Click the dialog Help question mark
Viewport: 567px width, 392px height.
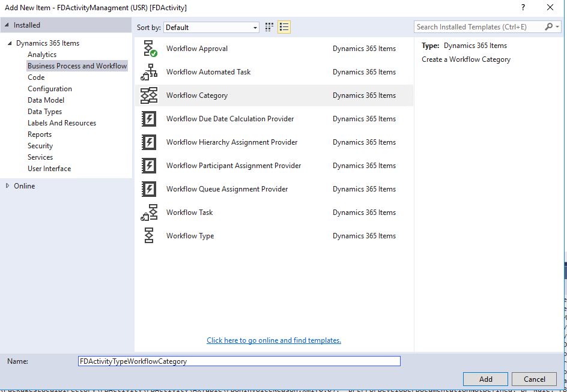[523, 7]
